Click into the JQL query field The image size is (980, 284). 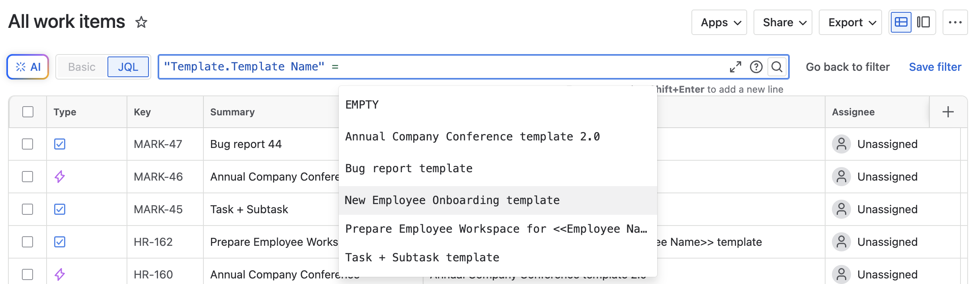tap(517, 67)
